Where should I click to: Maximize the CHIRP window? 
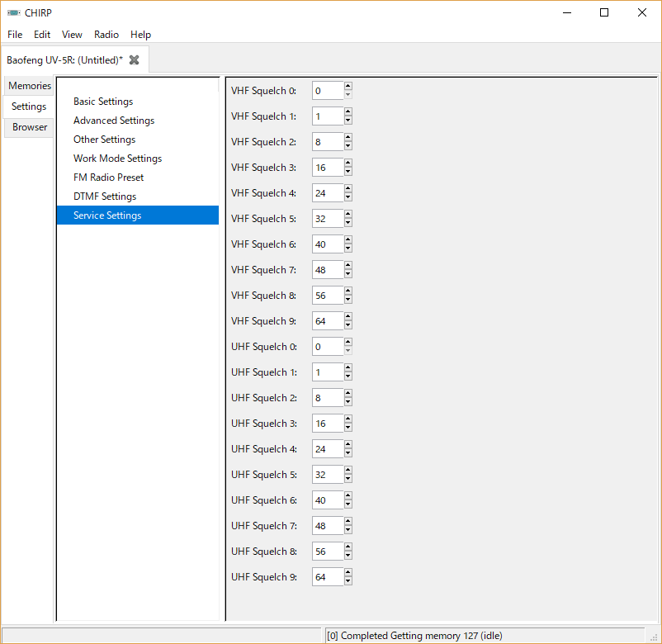click(x=604, y=12)
